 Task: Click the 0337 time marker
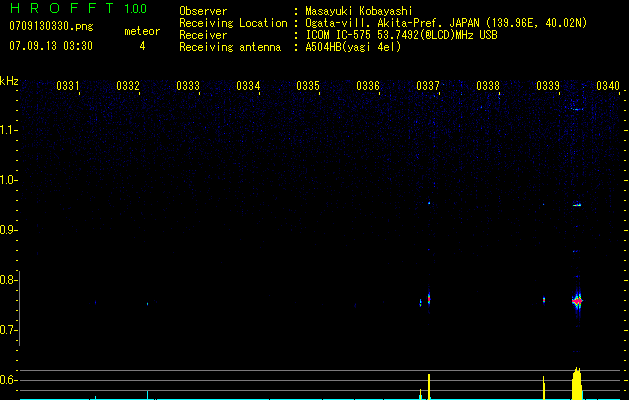[x=428, y=86]
